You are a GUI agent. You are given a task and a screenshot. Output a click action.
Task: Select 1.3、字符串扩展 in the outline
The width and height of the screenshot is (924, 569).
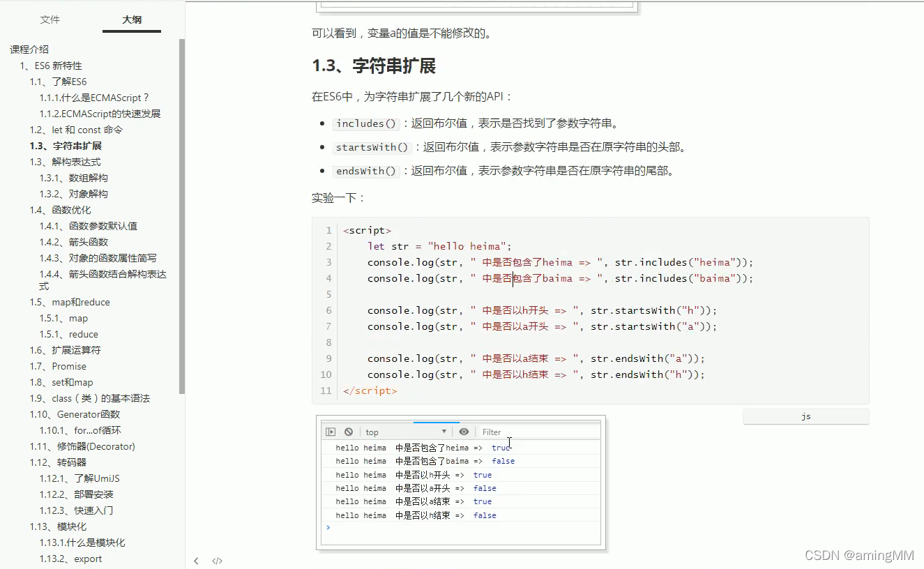point(66,146)
